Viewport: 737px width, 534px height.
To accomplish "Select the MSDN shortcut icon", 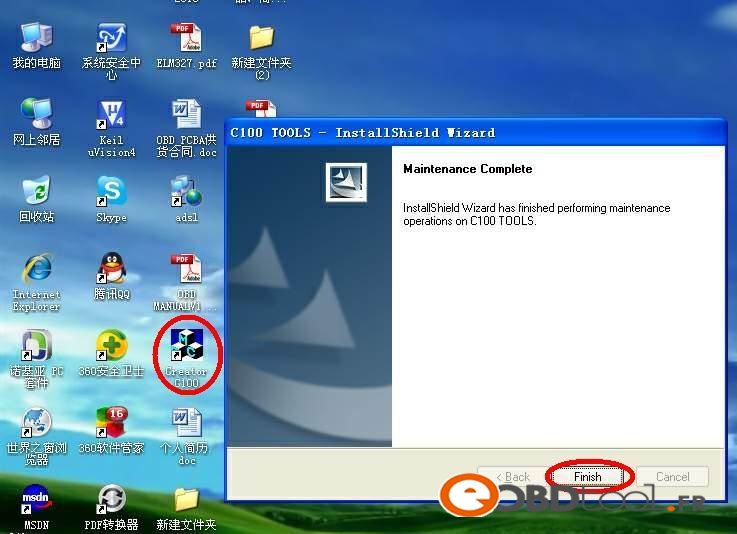I will 36,499.
